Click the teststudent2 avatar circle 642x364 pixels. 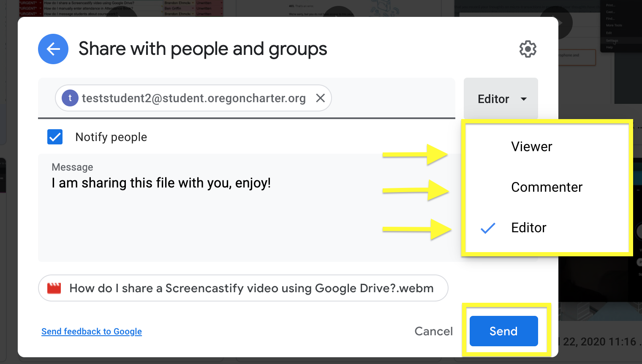pos(70,98)
